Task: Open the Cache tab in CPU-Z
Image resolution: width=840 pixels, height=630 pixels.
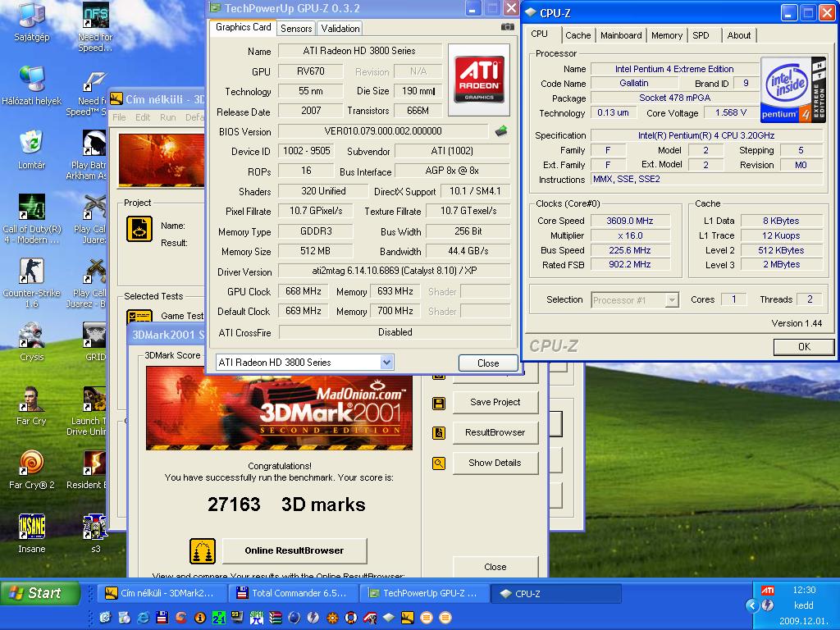Action: point(578,35)
